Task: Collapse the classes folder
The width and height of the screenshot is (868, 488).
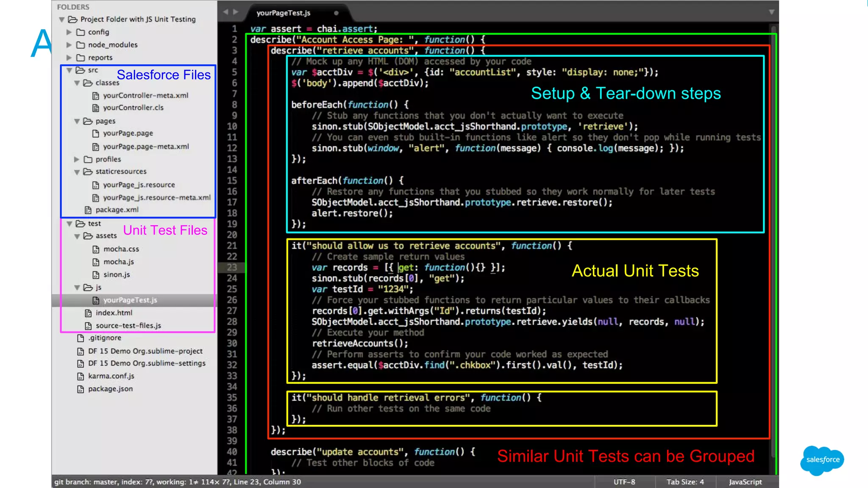Action: pyautogui.click(x=77, y=83)
